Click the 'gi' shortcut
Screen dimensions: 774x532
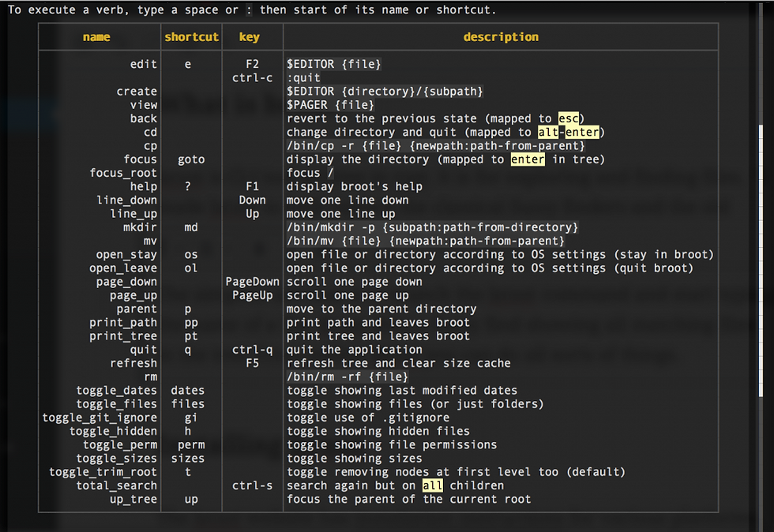click(x=191, y=418)
